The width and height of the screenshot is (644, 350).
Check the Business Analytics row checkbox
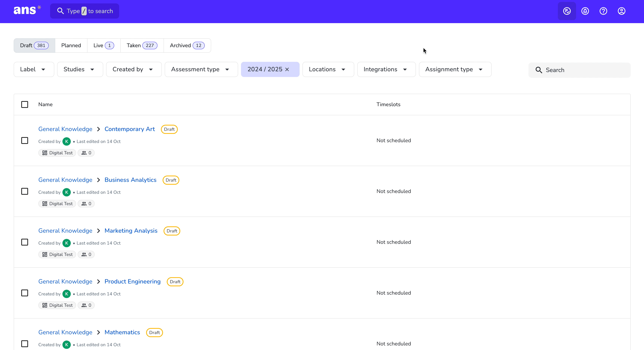pos(25,191)
